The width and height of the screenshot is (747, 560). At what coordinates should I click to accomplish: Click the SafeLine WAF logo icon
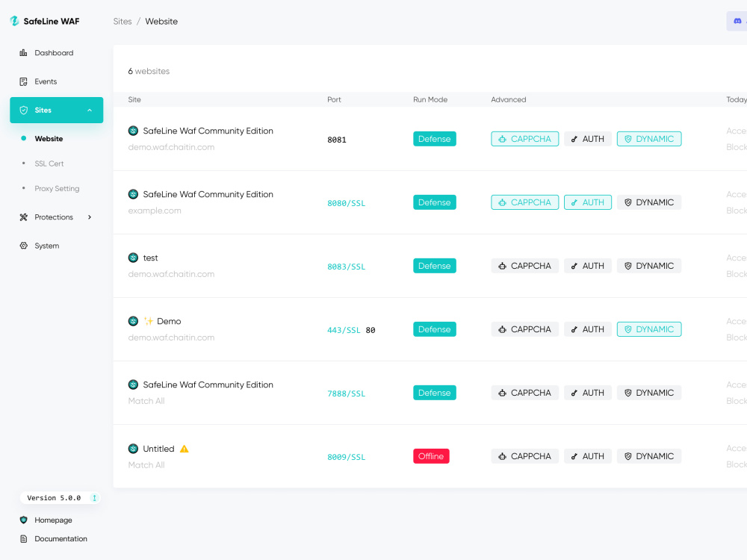pos(15,21)
